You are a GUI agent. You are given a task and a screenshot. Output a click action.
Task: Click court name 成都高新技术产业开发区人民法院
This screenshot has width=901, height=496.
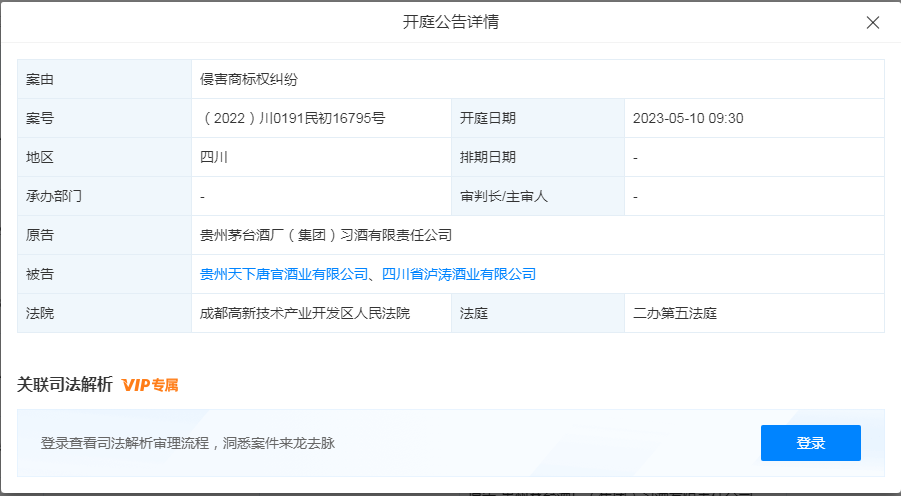[305, 313]
